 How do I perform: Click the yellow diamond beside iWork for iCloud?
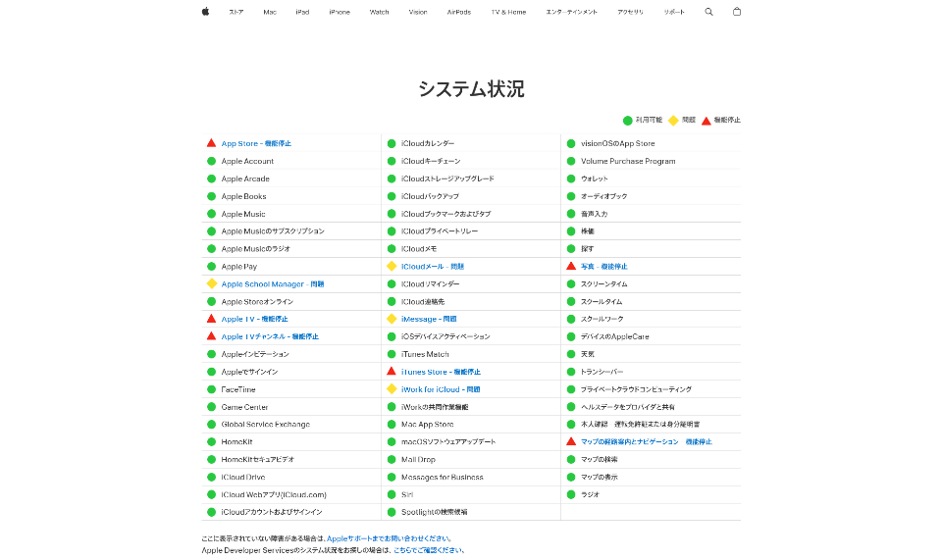click(392, 389)
